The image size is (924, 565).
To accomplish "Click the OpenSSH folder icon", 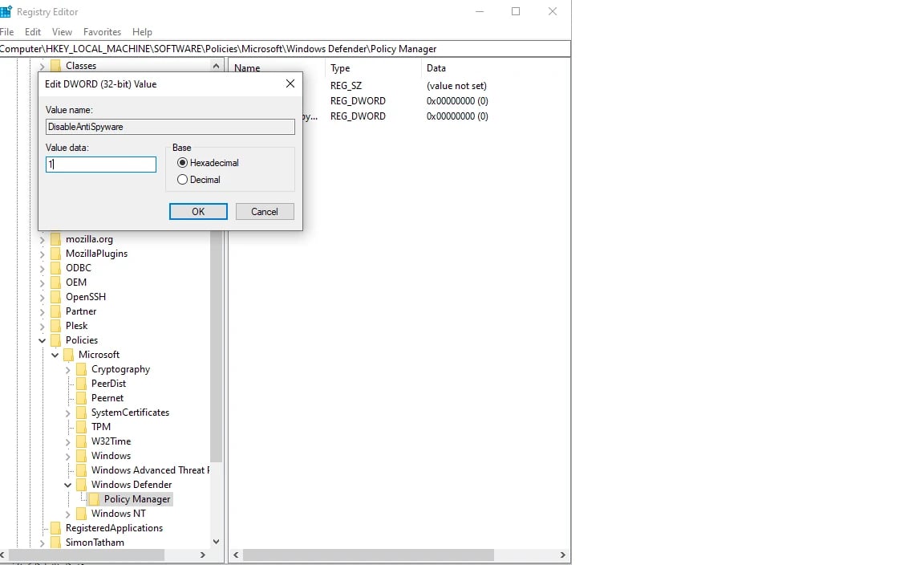I will (x=55, y=297).
